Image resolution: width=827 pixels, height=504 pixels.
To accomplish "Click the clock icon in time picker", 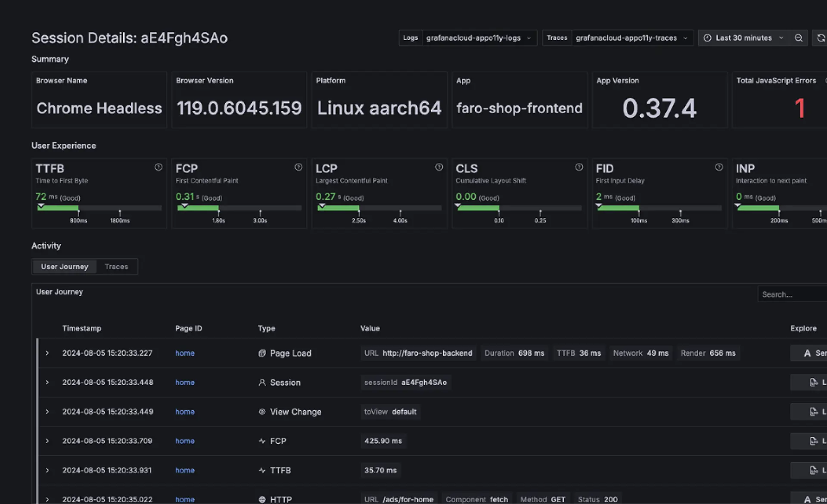I will (x=707, y=38).
